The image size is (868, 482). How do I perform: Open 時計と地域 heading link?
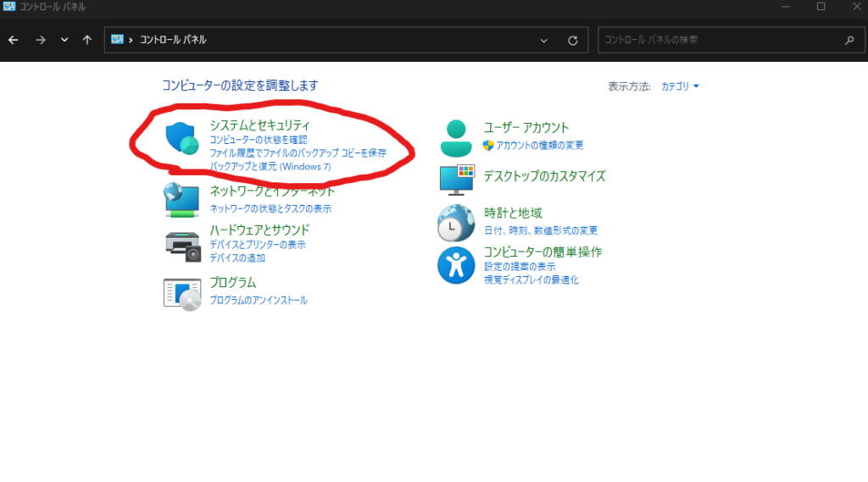click(513, 213)
